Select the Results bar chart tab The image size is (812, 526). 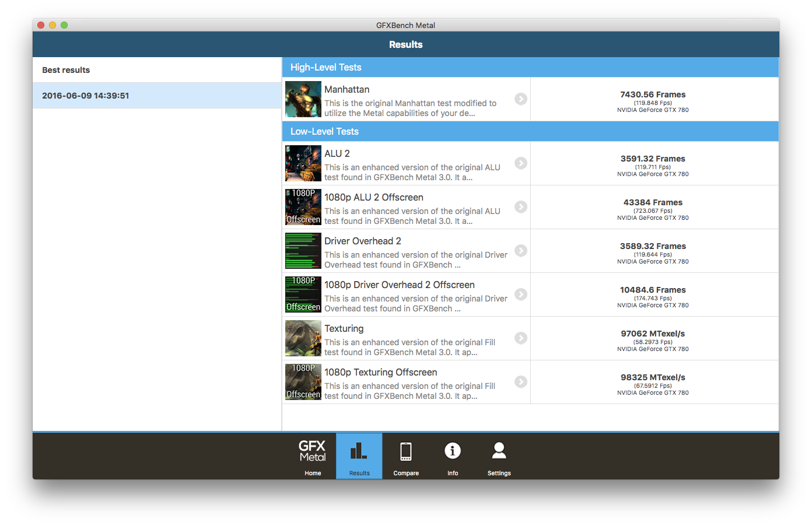tap(359, 456)
